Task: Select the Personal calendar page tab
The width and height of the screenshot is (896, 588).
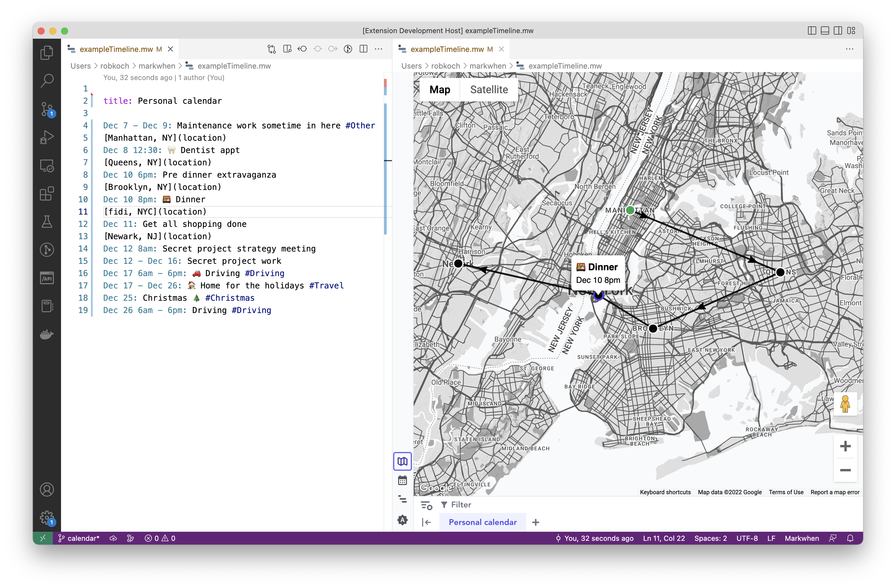Action: (482, 522)
